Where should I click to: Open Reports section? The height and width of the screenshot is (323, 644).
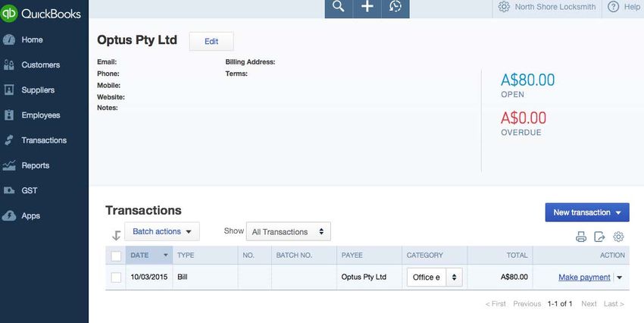pos(36,165)
